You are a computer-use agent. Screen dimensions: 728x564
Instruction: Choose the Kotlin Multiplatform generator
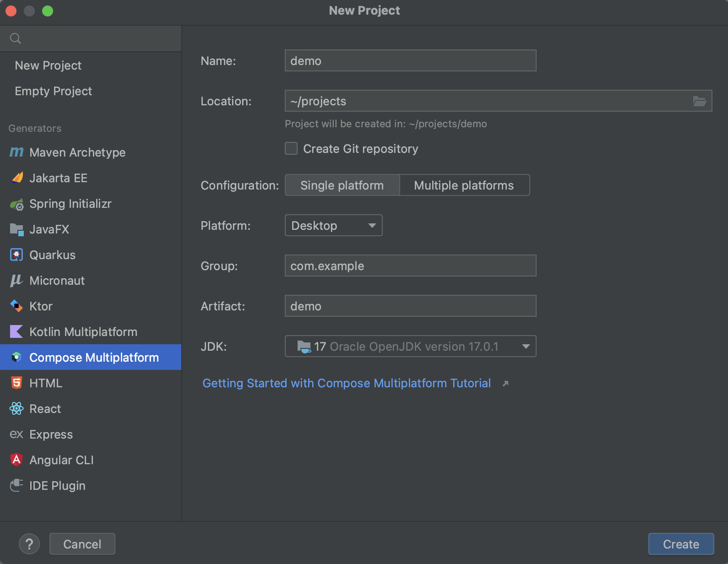tap(91, 332)
